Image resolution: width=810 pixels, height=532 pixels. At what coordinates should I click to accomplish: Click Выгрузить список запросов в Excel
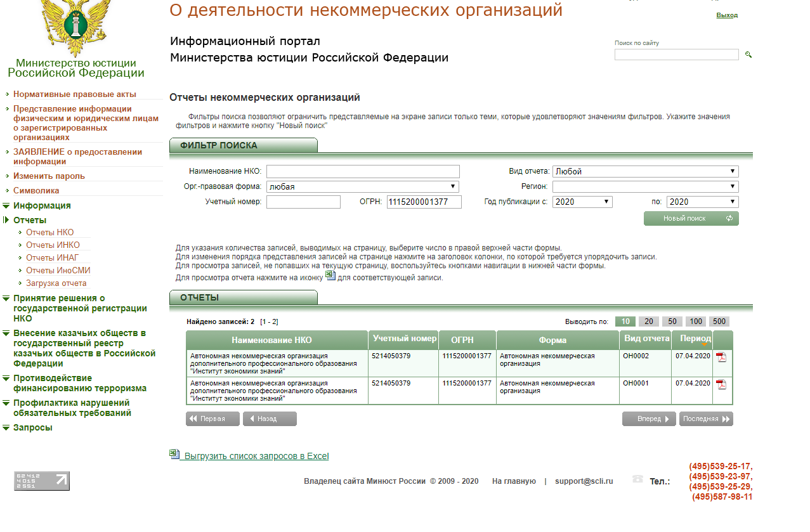(x=256, y=456)
